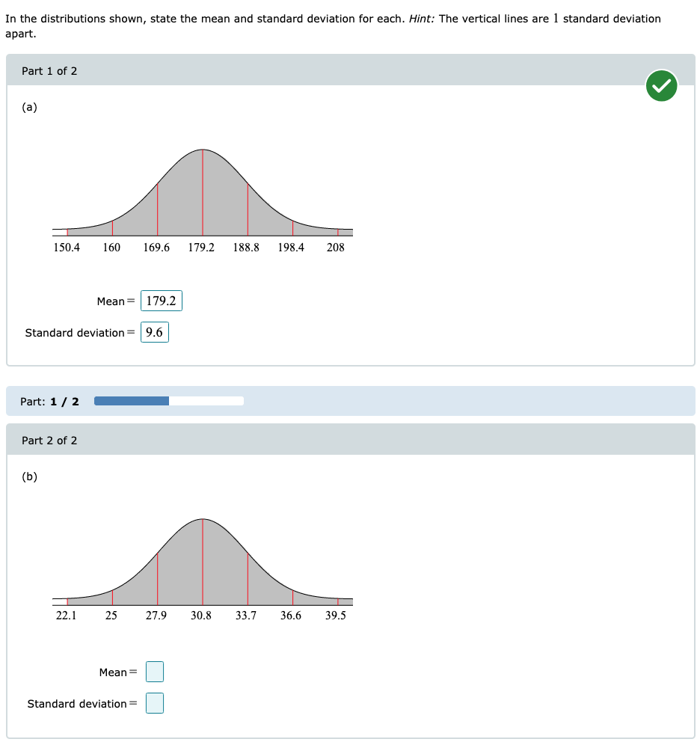Screen dimensions: 700x742
Task: Click the 'Mean =' label in part (b)
Action: (x=118, y=672)
